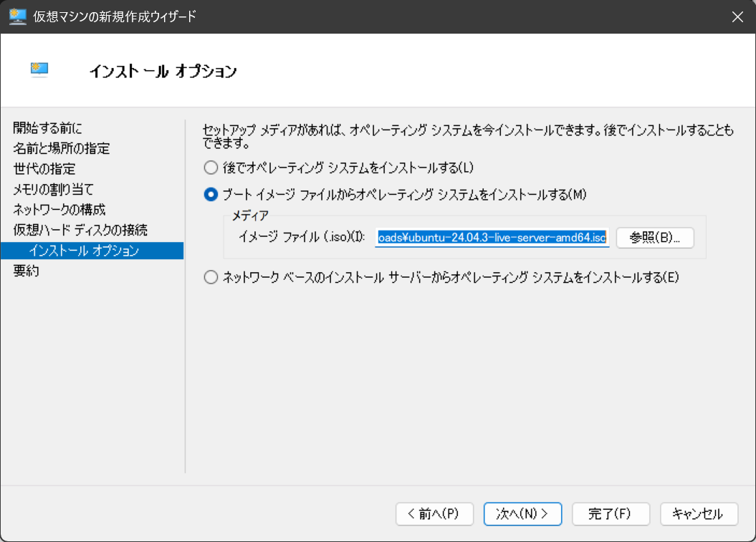Click the virtual machine icon beside インストール オプション heading

[39, 69]
